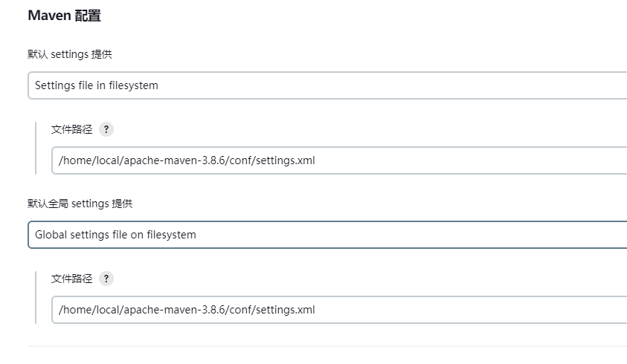Click indent bar beside default settings path
This screenshot has height=364, width=627.
[36, 149]
